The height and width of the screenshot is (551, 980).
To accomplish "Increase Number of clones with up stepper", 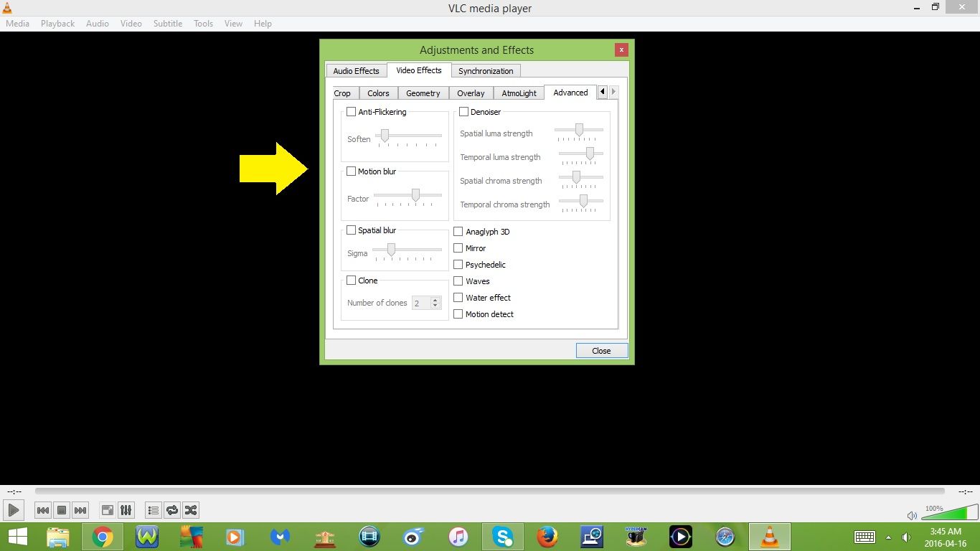I will pyautogui.click(x=435, y=300).
